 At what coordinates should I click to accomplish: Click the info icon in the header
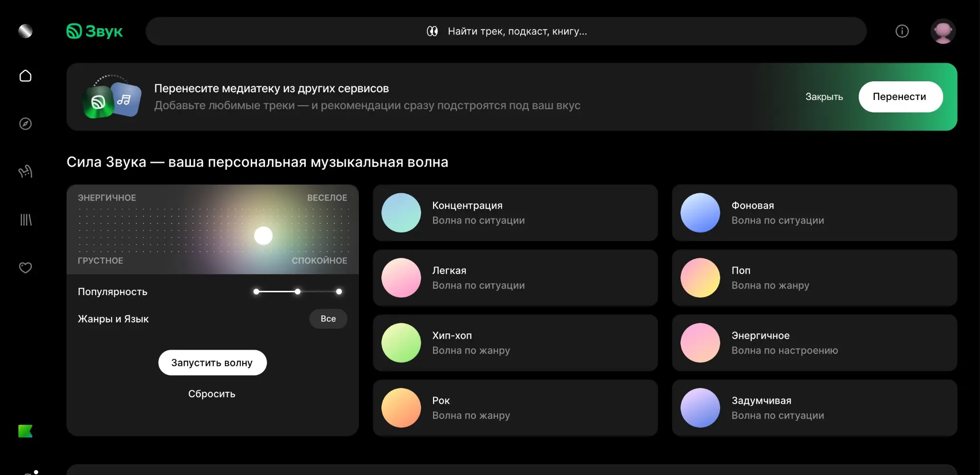click(x=902, y=31)
